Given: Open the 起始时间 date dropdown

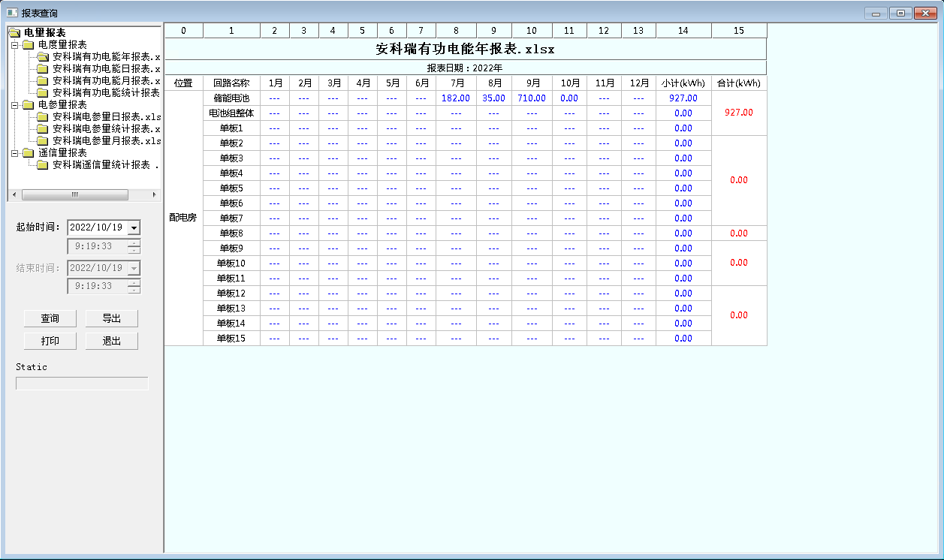Looking at the screenshot, I should 135,227.
